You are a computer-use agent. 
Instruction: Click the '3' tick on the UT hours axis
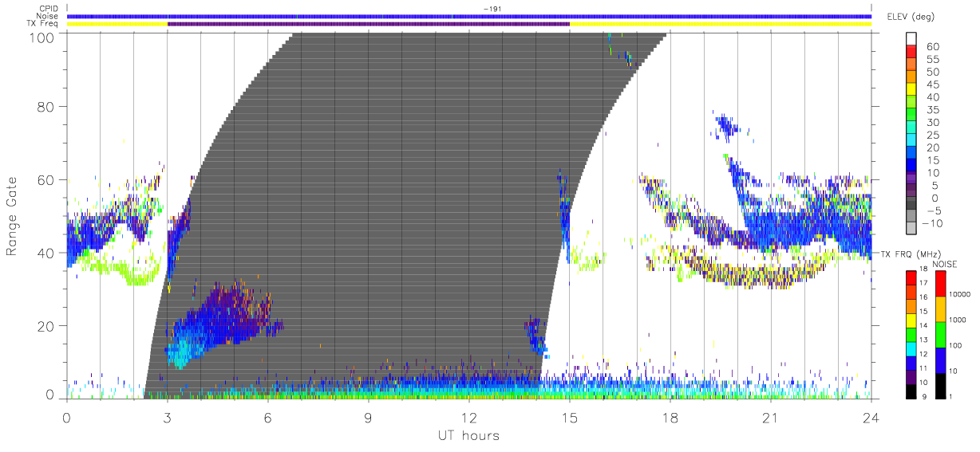[x=168, y=416]
